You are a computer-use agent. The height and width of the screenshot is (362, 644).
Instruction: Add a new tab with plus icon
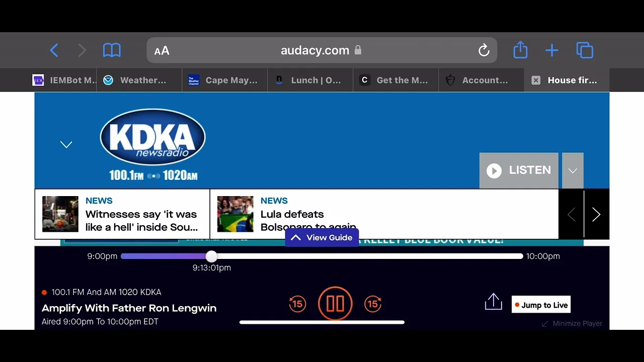552,50
